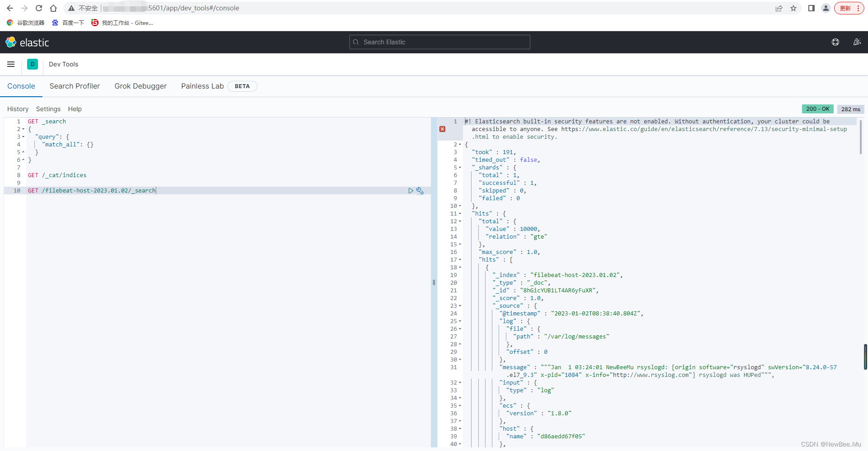Click the editor and output pane splitter handle

[x=434, y=282]
